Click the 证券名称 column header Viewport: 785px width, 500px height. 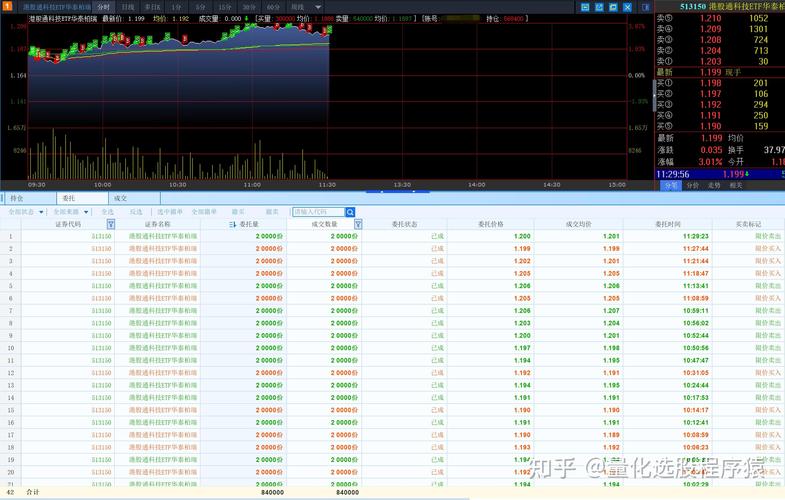point(158,224)
